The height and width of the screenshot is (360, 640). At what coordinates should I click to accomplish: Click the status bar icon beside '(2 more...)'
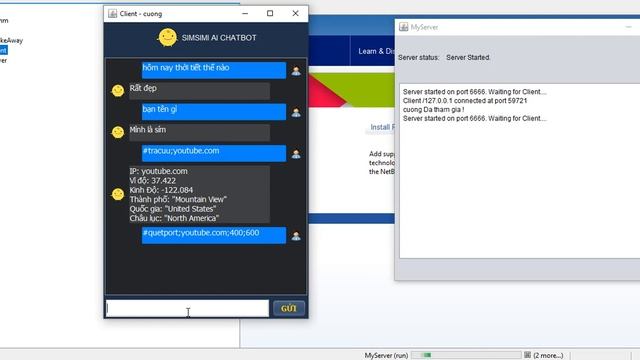[x=527, y=355]
